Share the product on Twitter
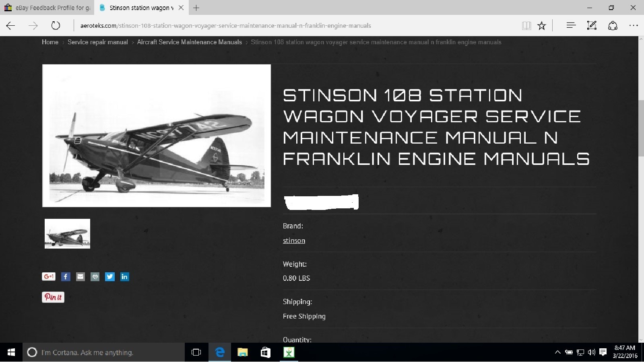The image size is (644, 362). tap(110, 277)
